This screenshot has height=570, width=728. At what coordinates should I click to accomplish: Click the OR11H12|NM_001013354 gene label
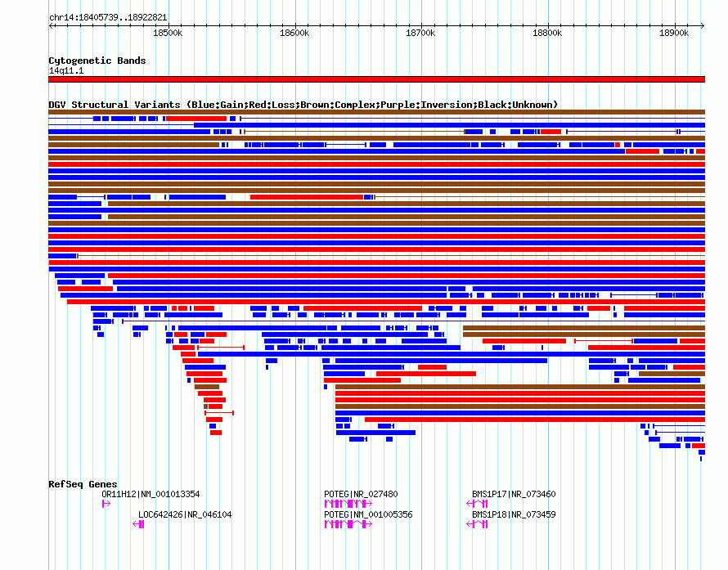pyautogui.click(x=151, y=494)
